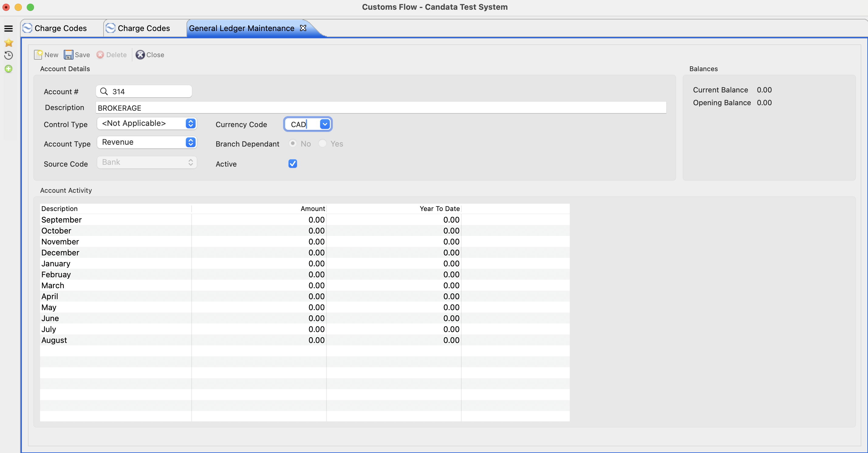Image resolution: width=868 pixels, height=453 pixels.
Task: Select the September row
Action: point(305,220)
